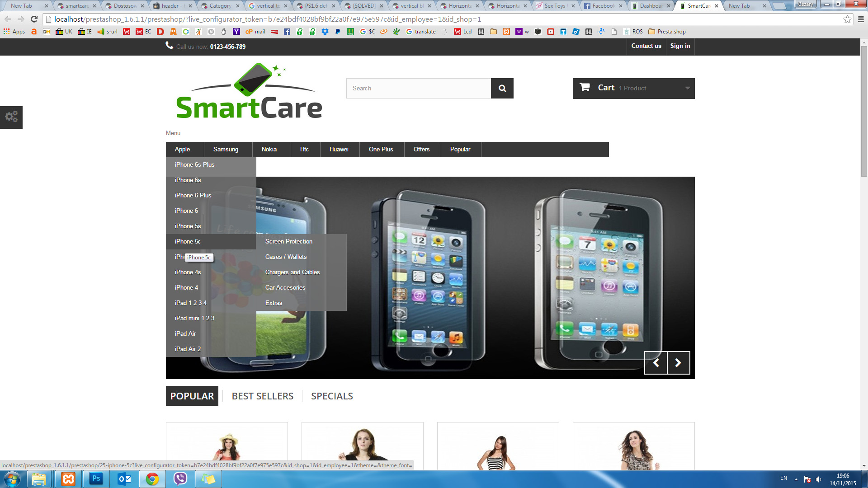Open Photoshop from the taskbar
This screenshot has height=488, width=868.
point(96,479)
